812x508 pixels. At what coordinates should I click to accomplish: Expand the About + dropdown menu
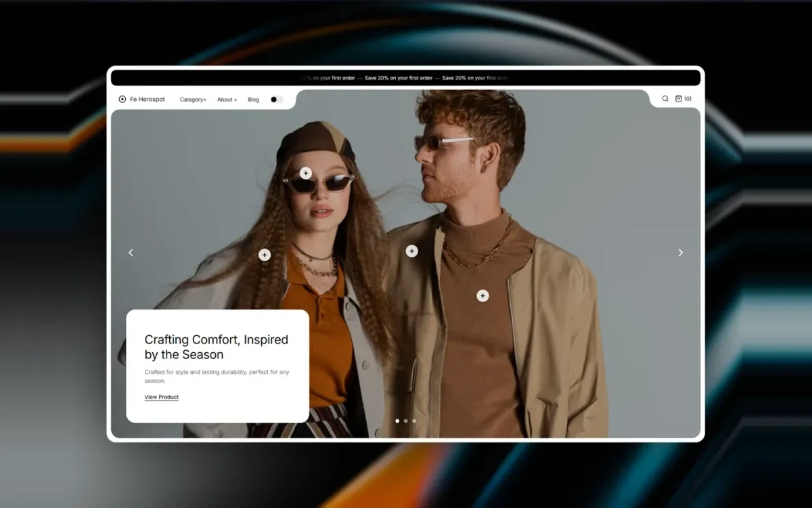point(227,100)
